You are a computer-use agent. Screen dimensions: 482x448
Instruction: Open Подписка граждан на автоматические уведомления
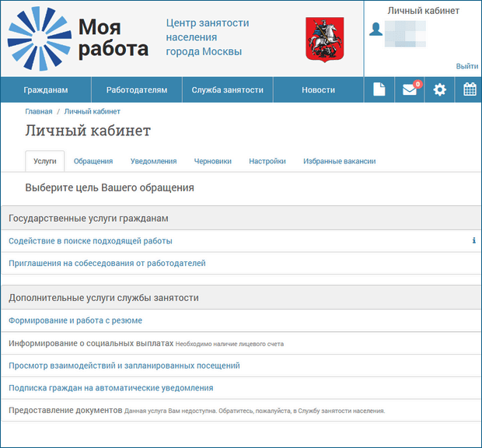[111, 388]
